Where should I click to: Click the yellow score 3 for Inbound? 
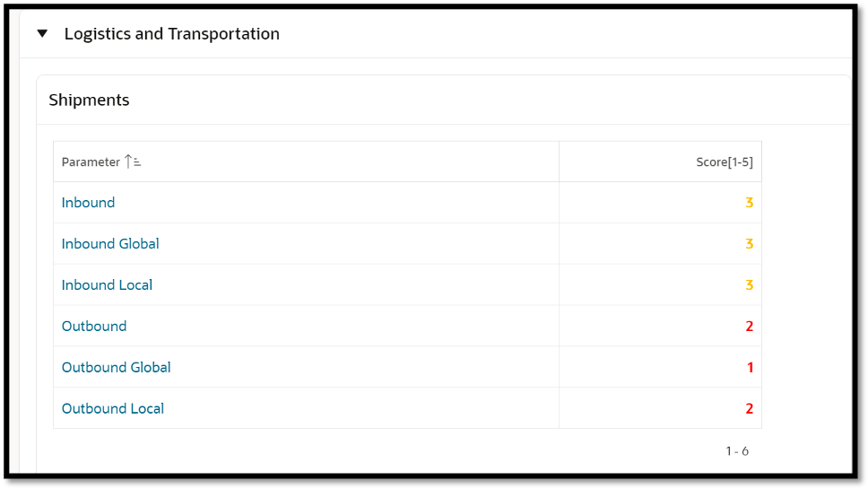point(749,203)
